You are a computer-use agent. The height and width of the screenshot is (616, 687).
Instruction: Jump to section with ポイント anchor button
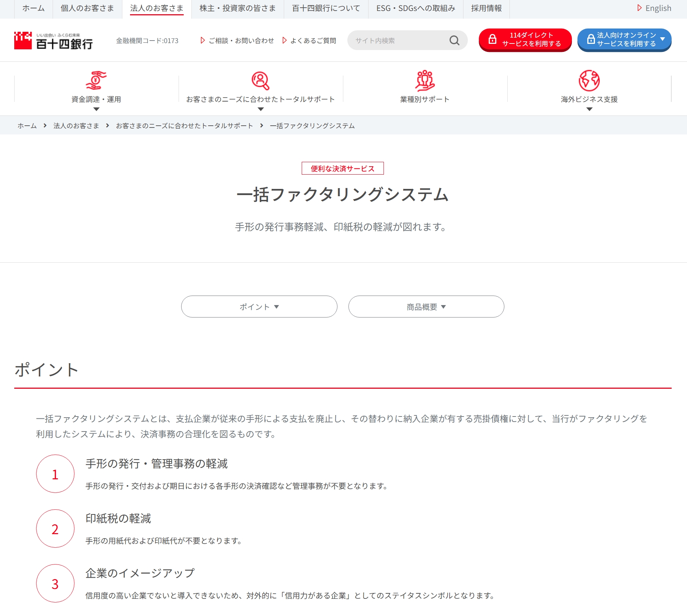coord(259,307)
